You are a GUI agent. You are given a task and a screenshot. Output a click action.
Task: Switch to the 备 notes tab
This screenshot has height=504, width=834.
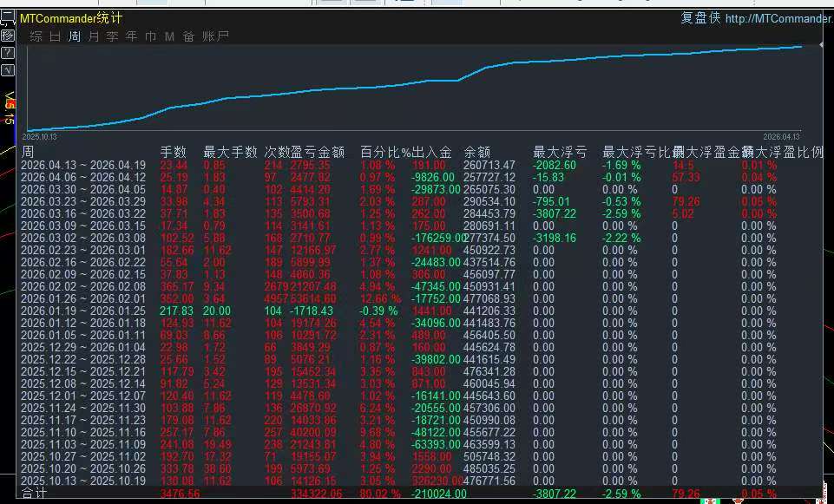(188, 36)
